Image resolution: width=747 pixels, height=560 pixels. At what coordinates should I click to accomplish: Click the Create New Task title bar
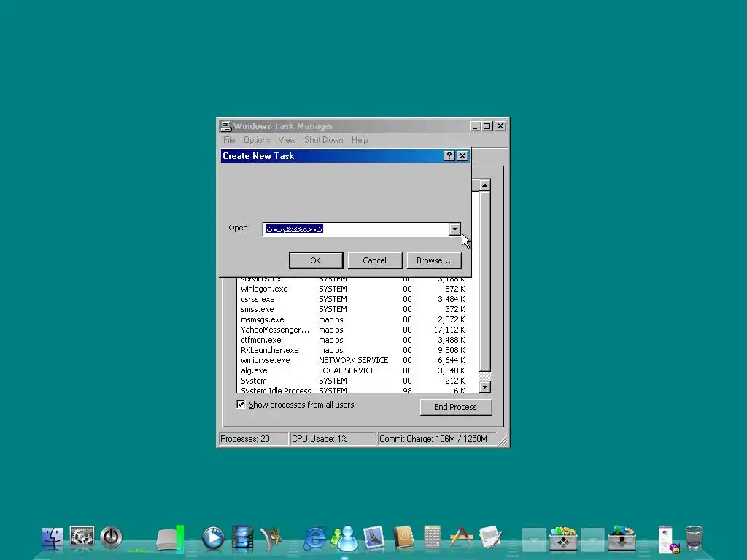[x=332, y=156]
